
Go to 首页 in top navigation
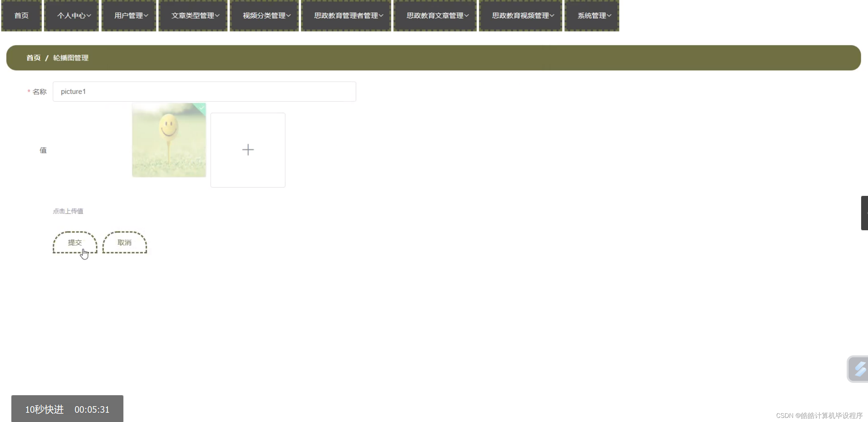coord(21,15)
